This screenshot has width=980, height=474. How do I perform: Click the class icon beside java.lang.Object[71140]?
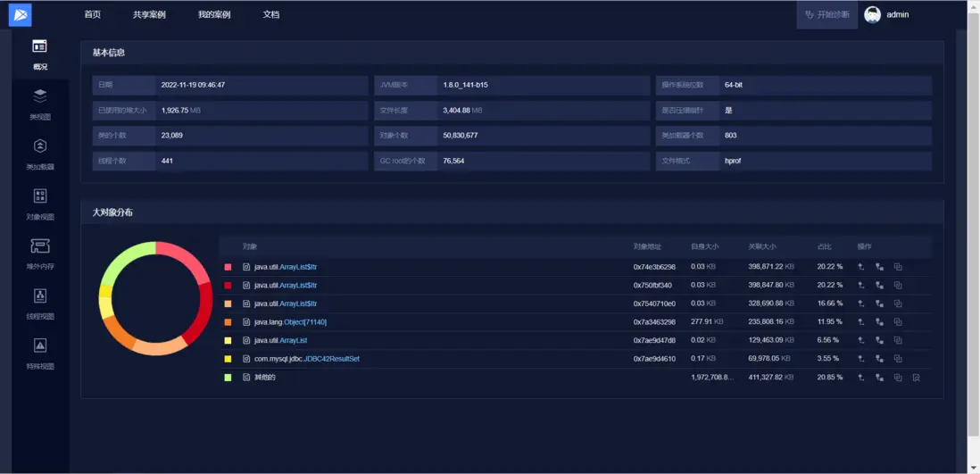coord(246,322)
